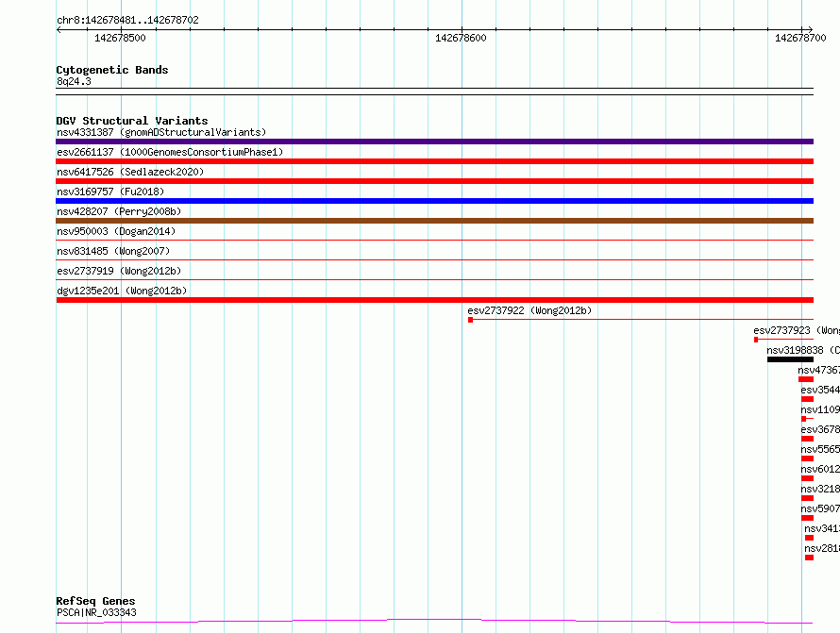Select the esv2737923 start marker square
Screen dimensions: 840x633
pos(756,340)
